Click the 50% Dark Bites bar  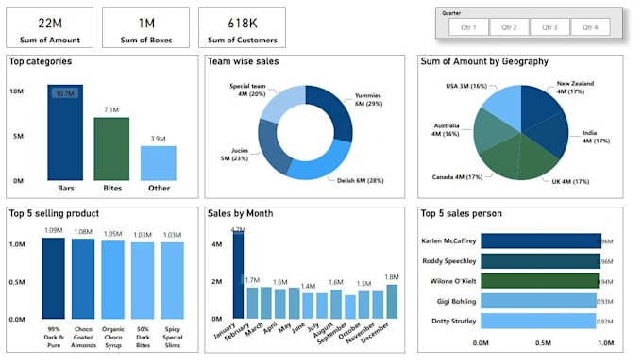pyautogui.click(x=143, y=281)
